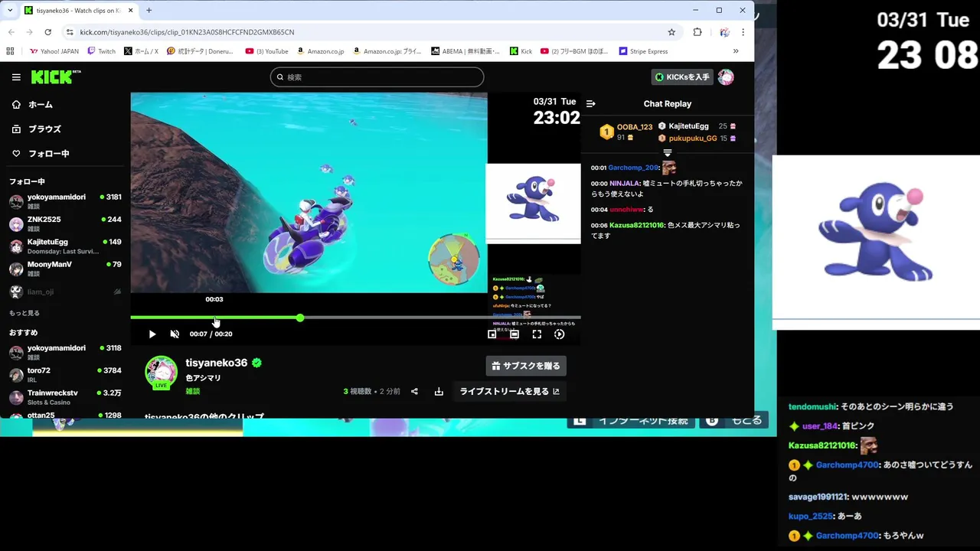This screenshot has height=551, width=980.
Task: Open Stripe Express bookmark
Action: (643, 51)
